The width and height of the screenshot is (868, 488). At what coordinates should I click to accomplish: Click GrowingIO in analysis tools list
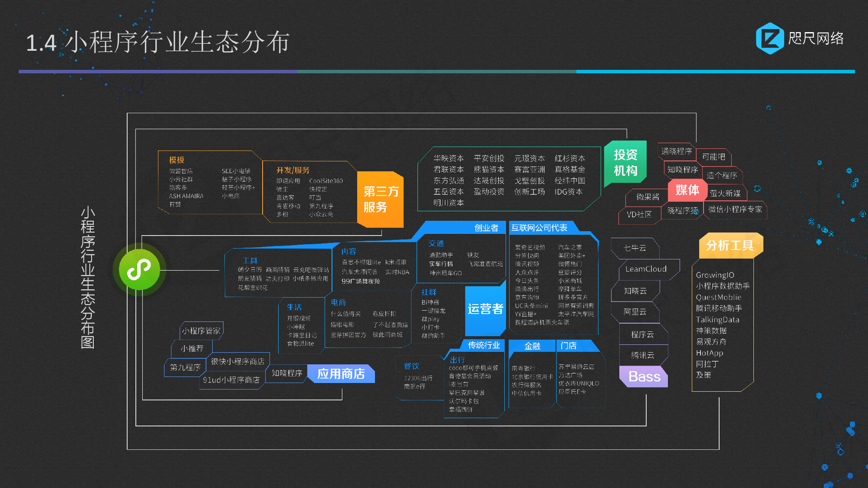(x=715, y=275)
